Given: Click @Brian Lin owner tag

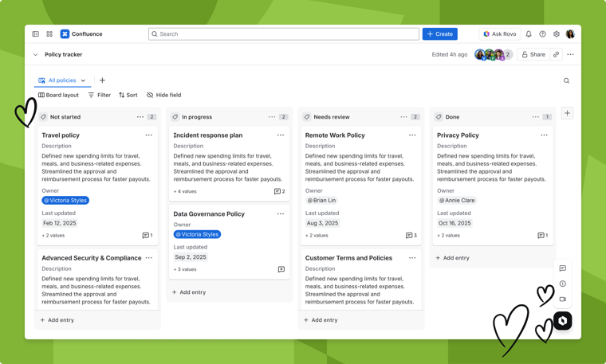Looking at the screenshot, I should click(321, 201).
